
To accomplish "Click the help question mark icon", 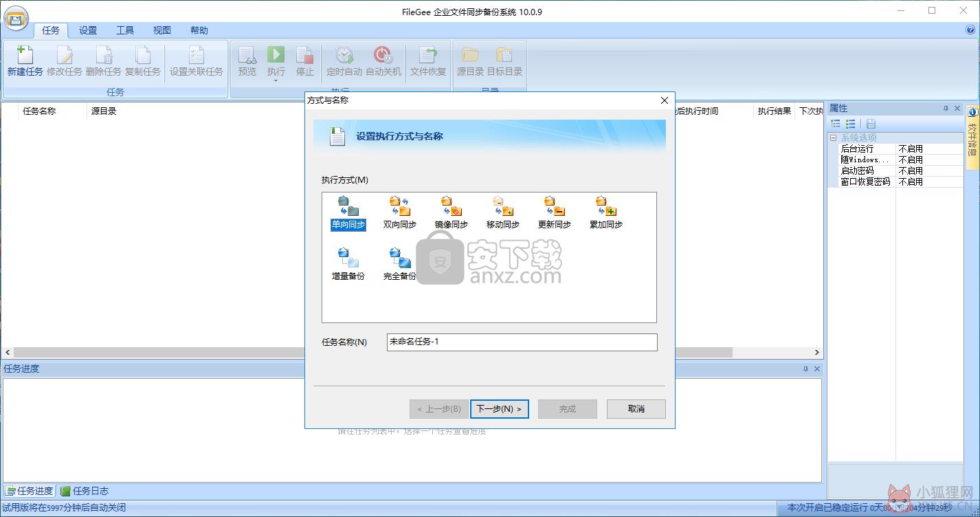I will click(x=970, y=30).
